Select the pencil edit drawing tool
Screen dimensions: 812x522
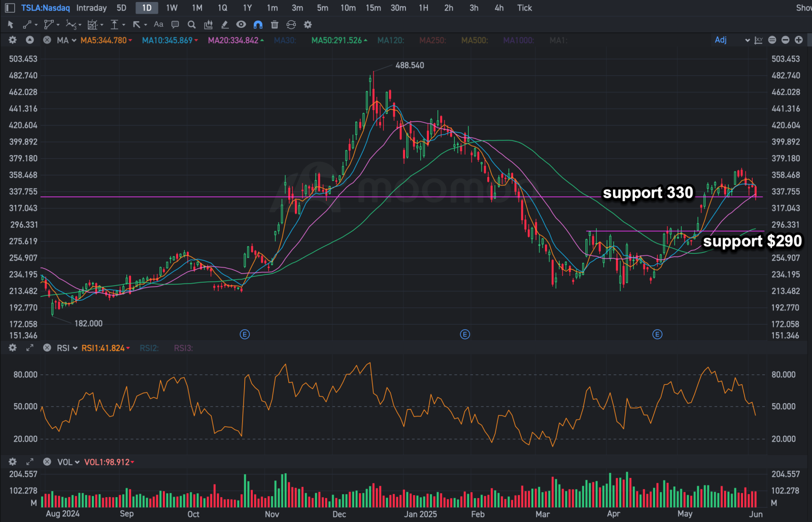[x=225, y=24]
